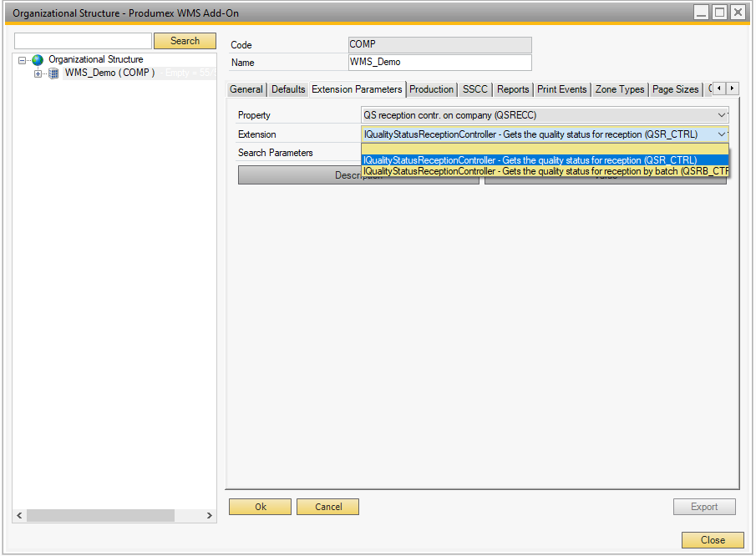This screenshot has height=556, width=756.
Task: Click the globe icon beside Organizational Structure
Action: click(38, 60)
